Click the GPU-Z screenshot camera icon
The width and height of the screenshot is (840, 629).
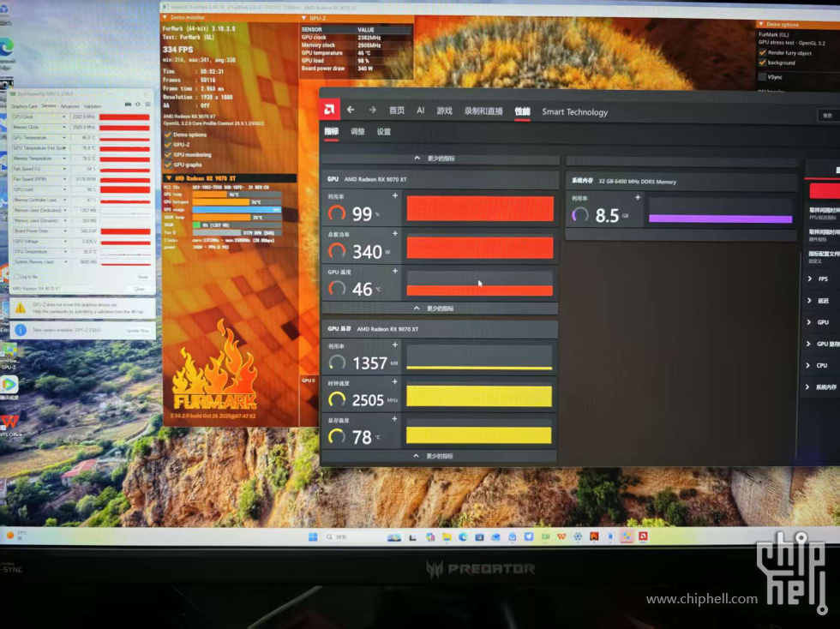click(127, 105)
